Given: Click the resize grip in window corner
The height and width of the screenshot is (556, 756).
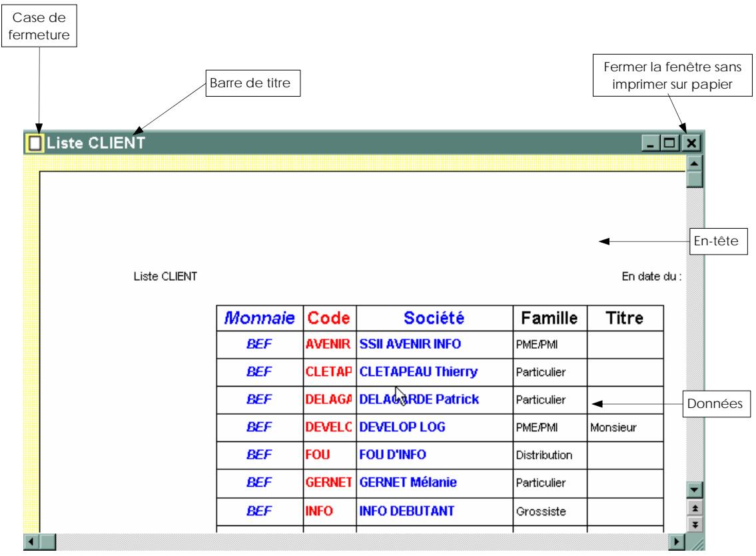Looking at the screenshot, I should point(695,542).
